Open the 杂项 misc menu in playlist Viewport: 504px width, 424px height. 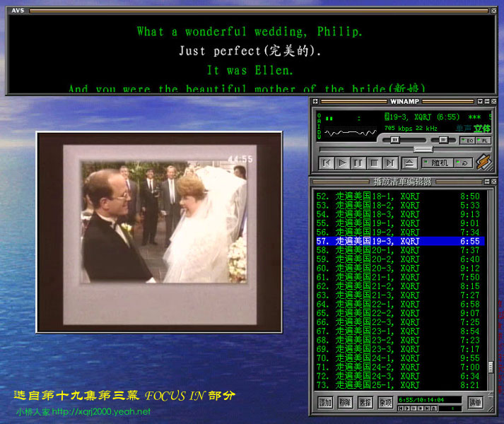pyautogui.click(x=385, y=402)
